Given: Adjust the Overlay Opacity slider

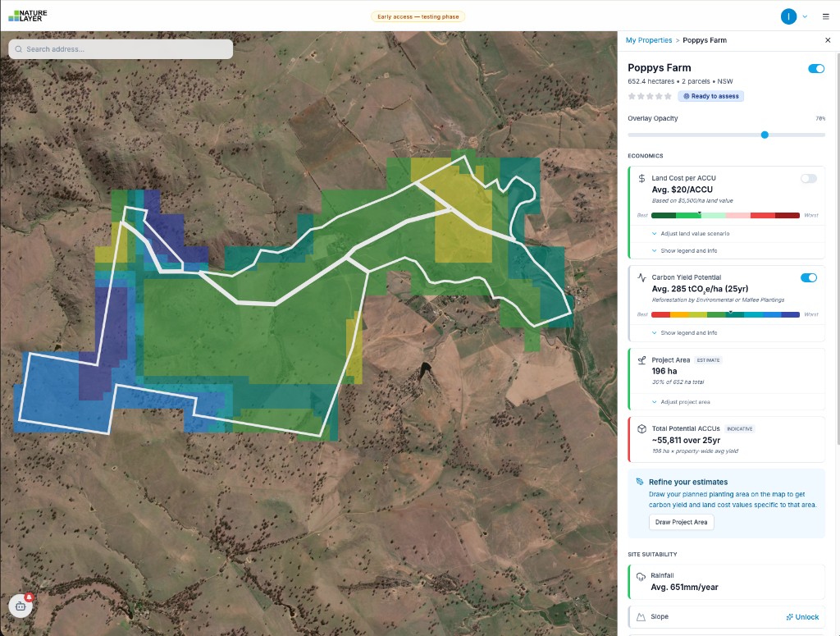Looking at the screenshot, I should tap(765, 135).
